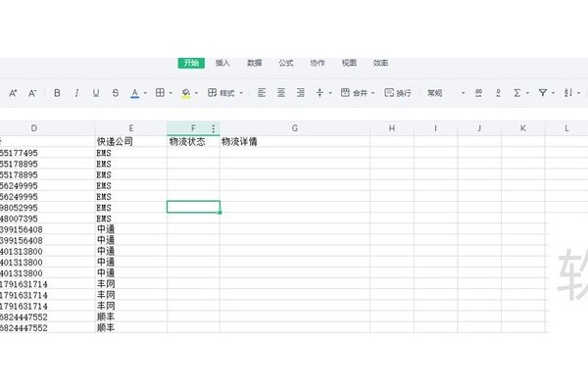Viewport: 588px width, 392px height.
Task: Increase decimal places
Action: point(478,93)
